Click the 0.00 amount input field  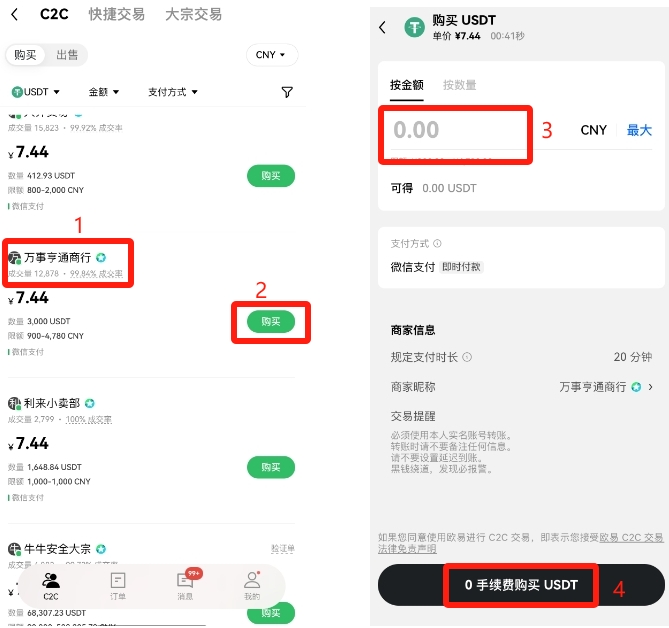point(457,130)
